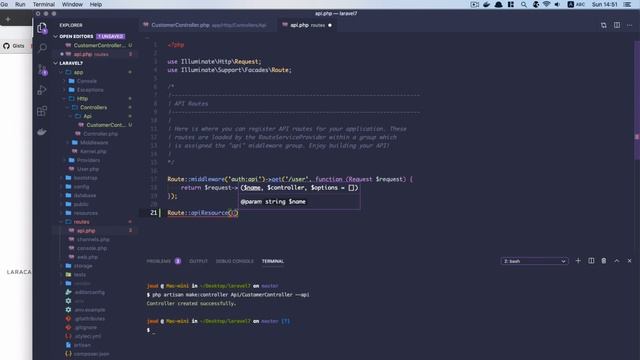Viewport: 640px width, 360px height.
Task: Collapse the Open Editors section
Action: (x=56, y=36)
